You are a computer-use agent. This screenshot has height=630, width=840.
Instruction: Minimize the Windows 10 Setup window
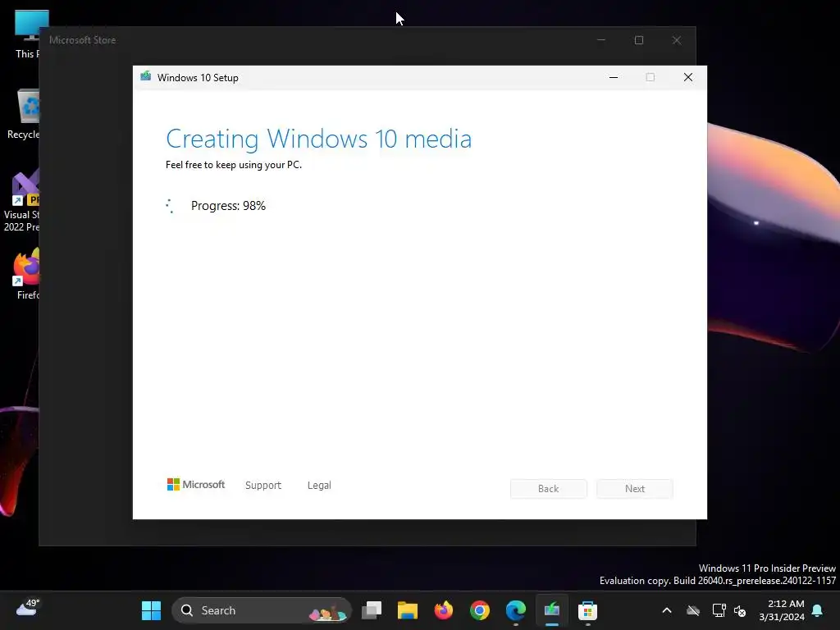[x=614, y=77]
